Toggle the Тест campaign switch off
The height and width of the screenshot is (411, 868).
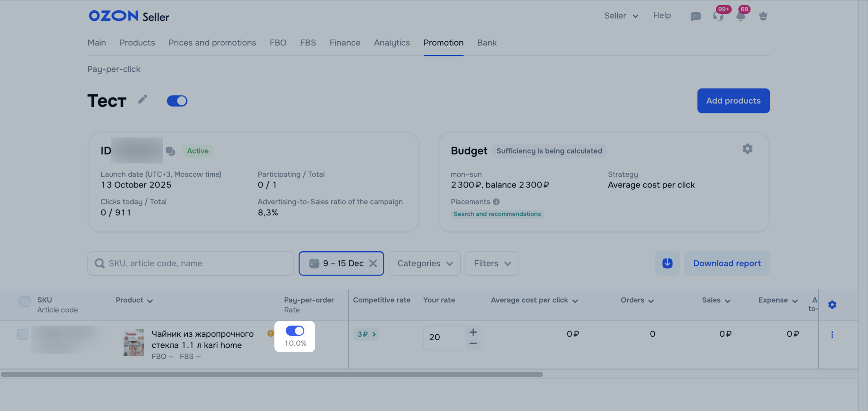[x=177, y=101]
